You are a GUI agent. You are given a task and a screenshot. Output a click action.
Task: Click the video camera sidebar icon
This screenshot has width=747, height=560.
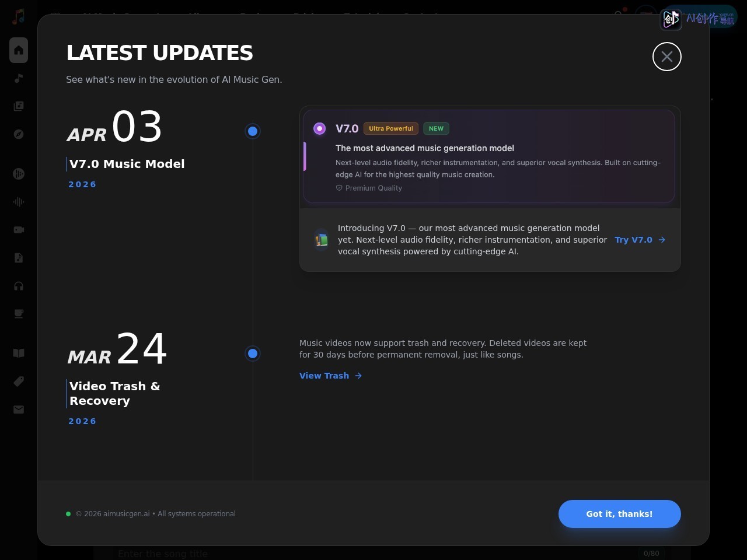coord(19,230)
